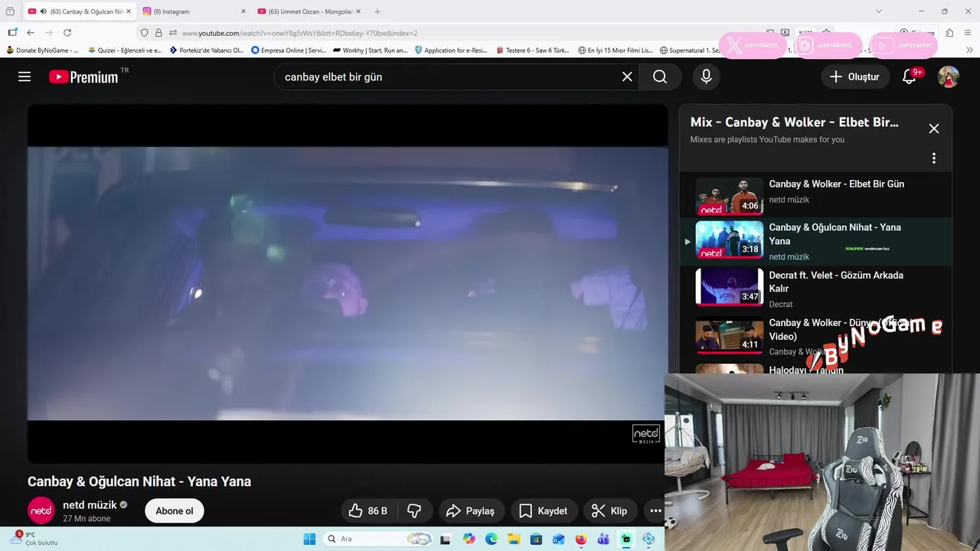Mute the audio icon on the Canbay tab
The height and width of the screenshot is (551, 980).
click(43, 11)
